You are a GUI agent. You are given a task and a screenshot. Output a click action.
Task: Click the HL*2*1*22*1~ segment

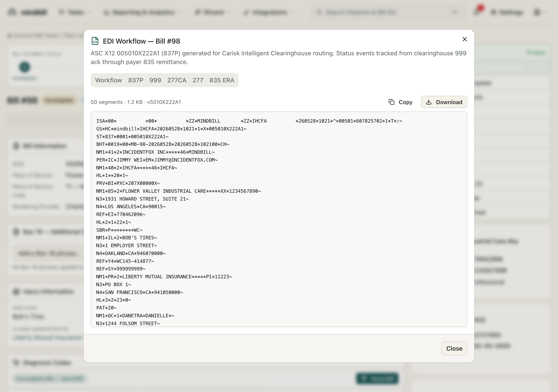[114, 222]
